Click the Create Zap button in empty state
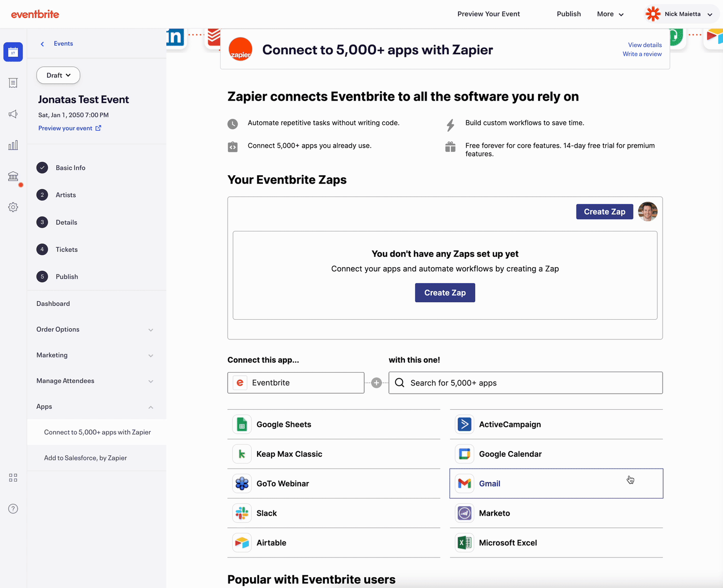Viewport: 723px width, 588px height. 445,293
